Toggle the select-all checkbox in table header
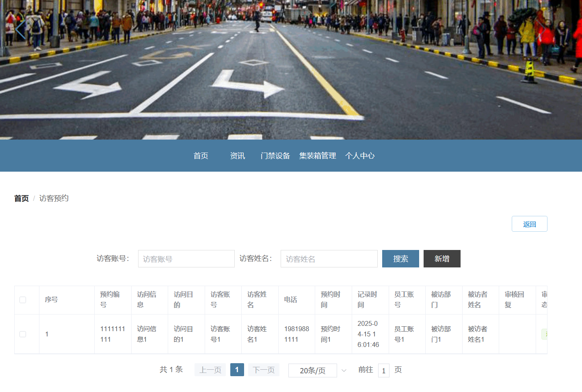The image size is (582, 392). (x=23, y=300)
